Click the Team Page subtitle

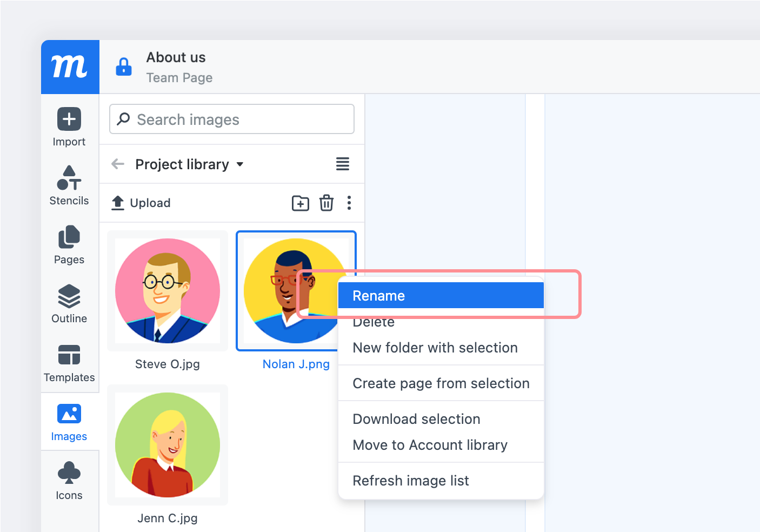coord(179,78)
